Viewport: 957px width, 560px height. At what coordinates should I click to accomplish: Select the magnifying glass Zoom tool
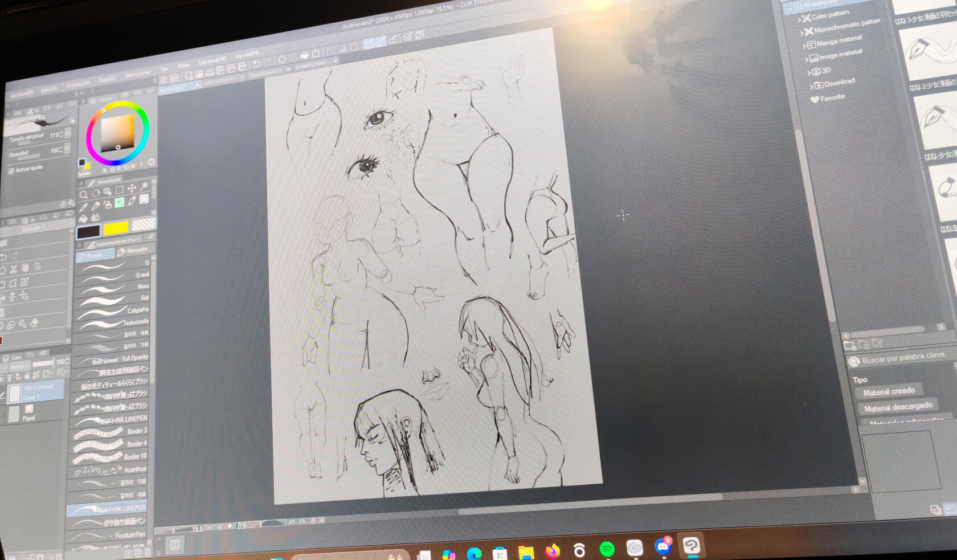pyautogui.click(x=84, y=195)
